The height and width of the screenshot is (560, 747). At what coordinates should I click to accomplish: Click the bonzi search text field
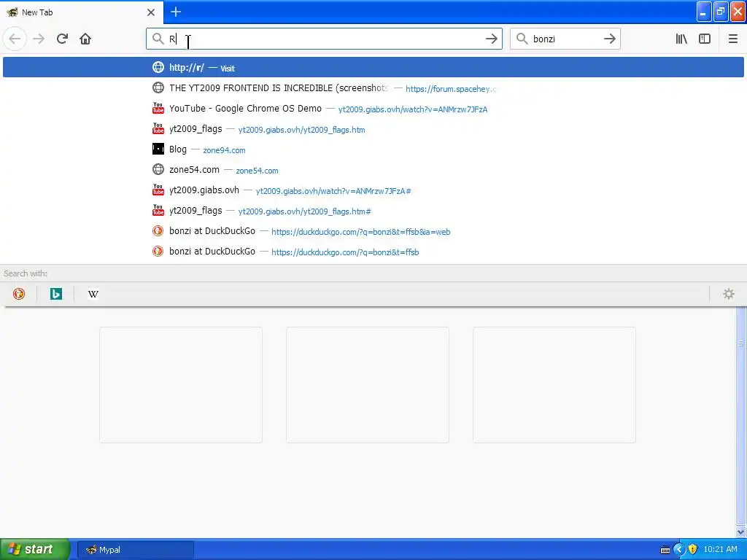pyautogui.click(x=565, y=39)
